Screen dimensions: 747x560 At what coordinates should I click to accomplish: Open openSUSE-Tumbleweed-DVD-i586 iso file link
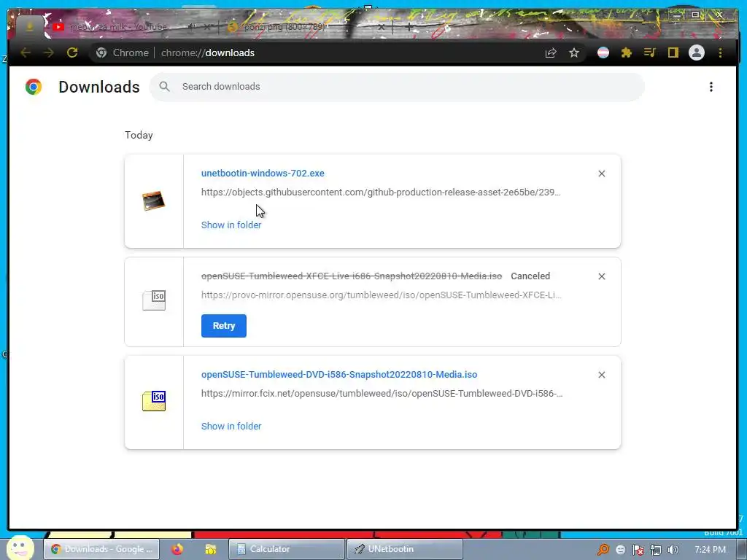click(x=339, y=375)
